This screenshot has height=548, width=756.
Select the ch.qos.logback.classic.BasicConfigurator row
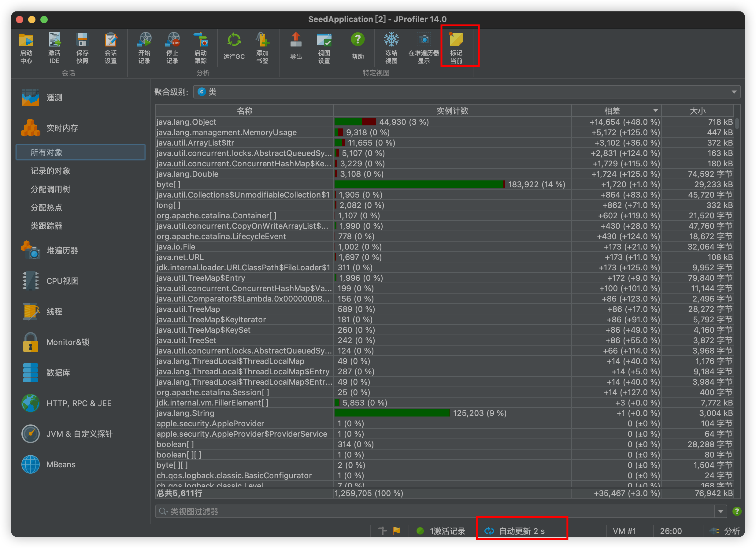[x=445, y=475]
